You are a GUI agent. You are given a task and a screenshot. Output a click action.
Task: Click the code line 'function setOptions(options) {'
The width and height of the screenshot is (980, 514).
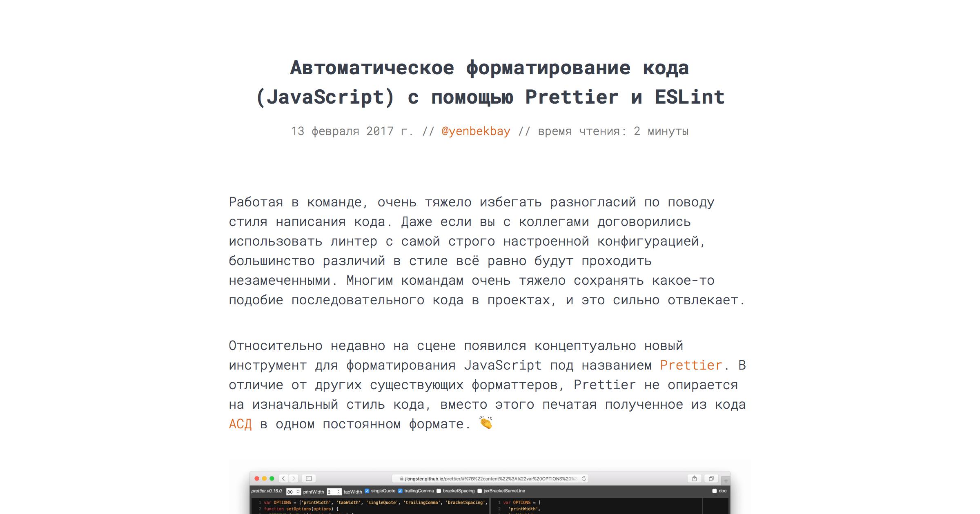pyautogui.click(x=301, y=509)
